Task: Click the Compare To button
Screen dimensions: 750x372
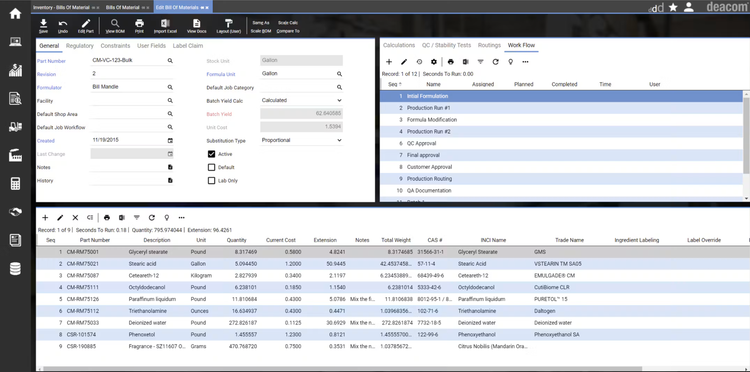Action: tap(288, 31)
